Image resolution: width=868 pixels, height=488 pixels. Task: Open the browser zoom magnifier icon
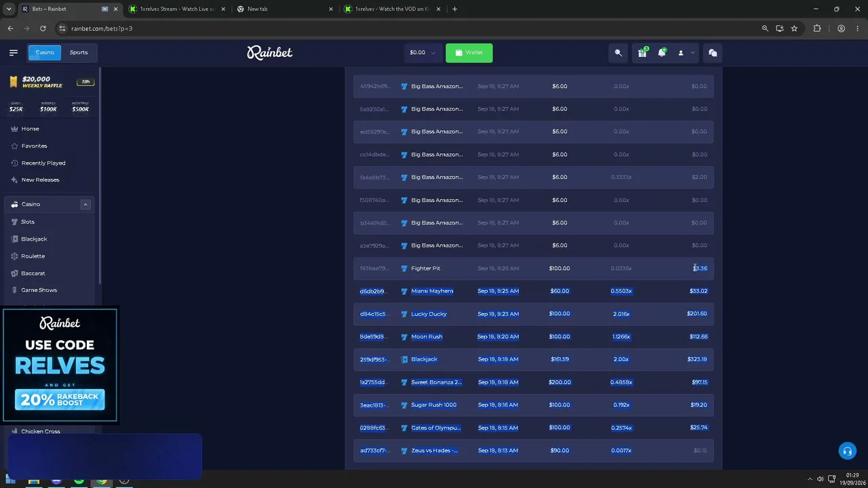coord(765,28)
